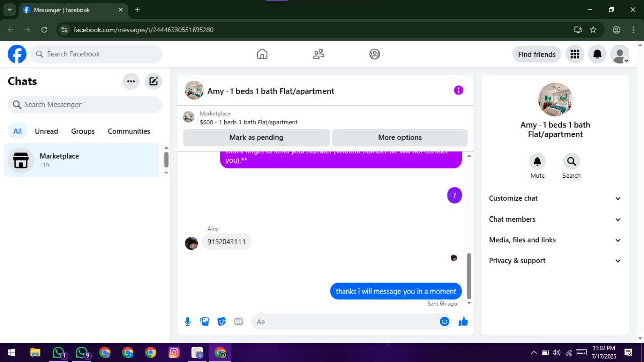Search within conversation magnifier icon
644x362 pixels.
point(571,161)
